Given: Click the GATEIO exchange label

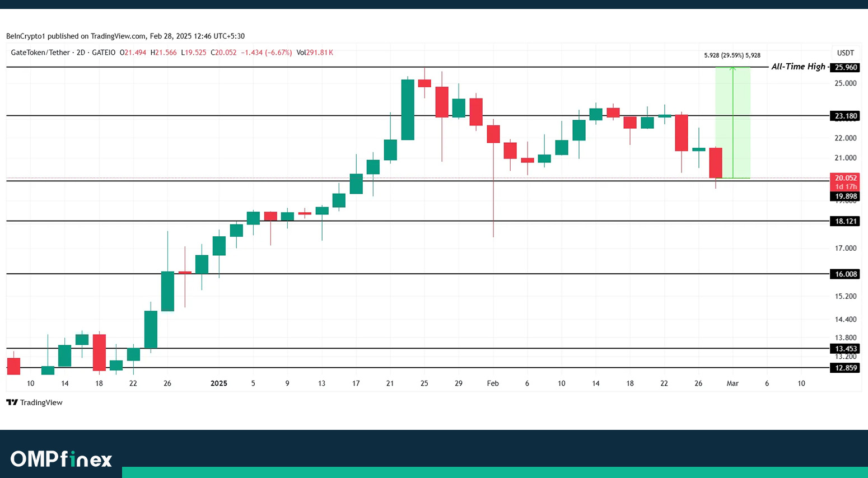Looking at the screenshot, I should (x=104, y=53).
